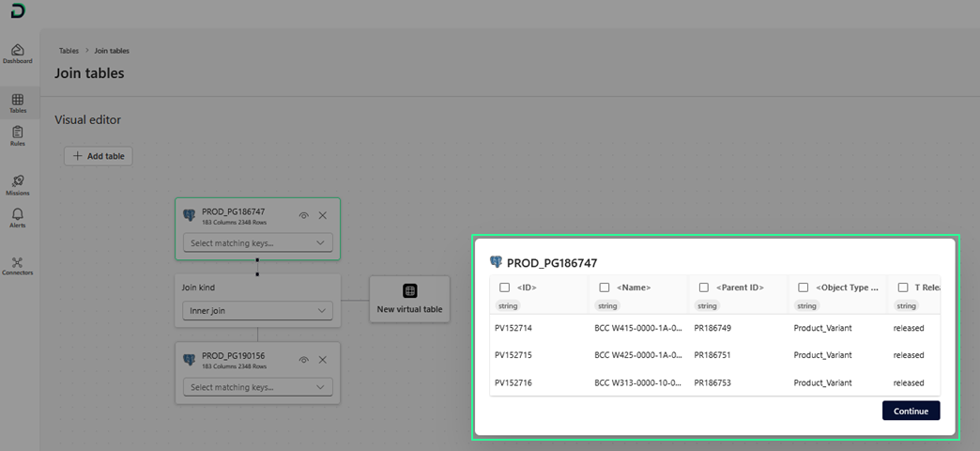This screenshot has width=980, height=451.
Task: Open the Rules sidebar section
Action: coord(18,136)
